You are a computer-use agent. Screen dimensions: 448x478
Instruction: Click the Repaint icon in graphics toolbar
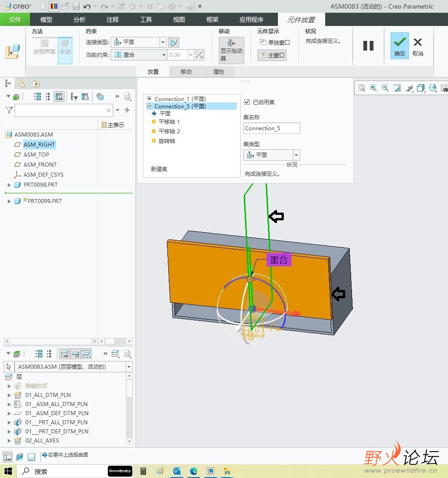tap(397, 88)
